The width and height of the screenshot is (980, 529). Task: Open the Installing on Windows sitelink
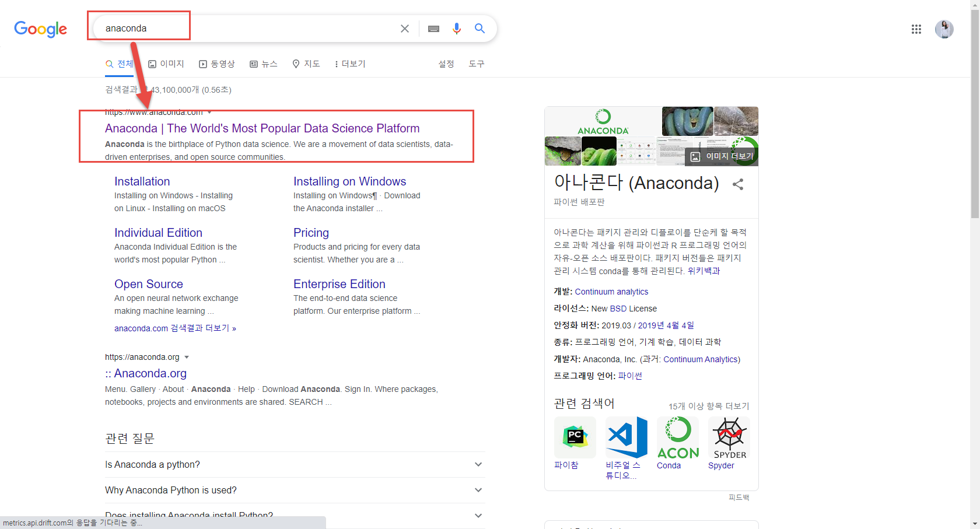click(x=349, y=181)
